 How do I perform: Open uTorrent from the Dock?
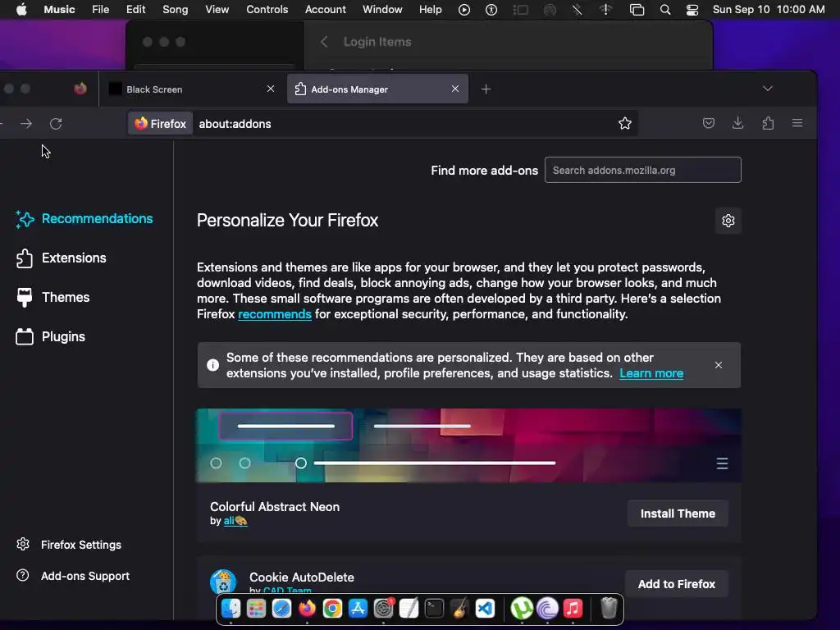pyautogui.click(x=521, y=608)
